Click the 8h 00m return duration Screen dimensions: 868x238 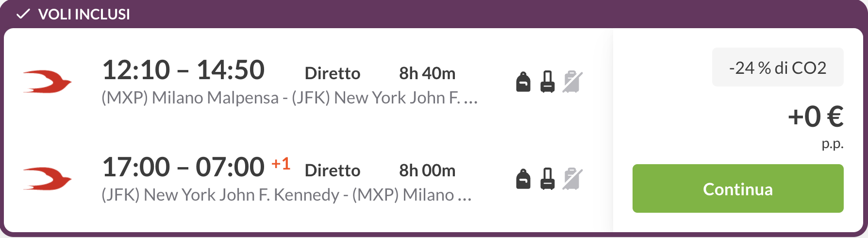coord(427,170)
